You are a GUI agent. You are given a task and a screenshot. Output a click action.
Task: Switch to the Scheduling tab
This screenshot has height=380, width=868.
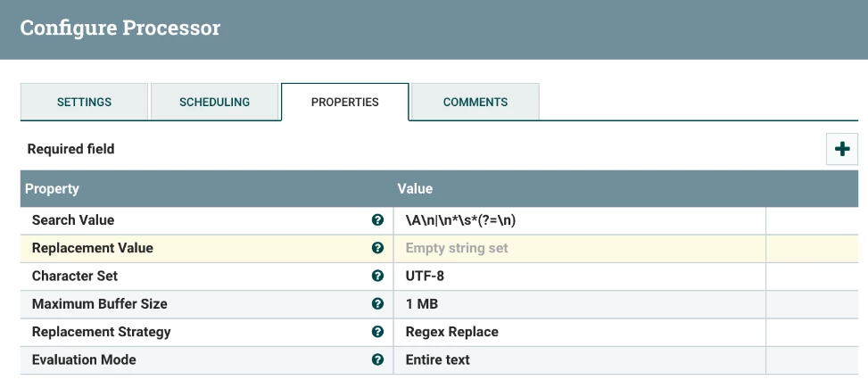point(214,102)
